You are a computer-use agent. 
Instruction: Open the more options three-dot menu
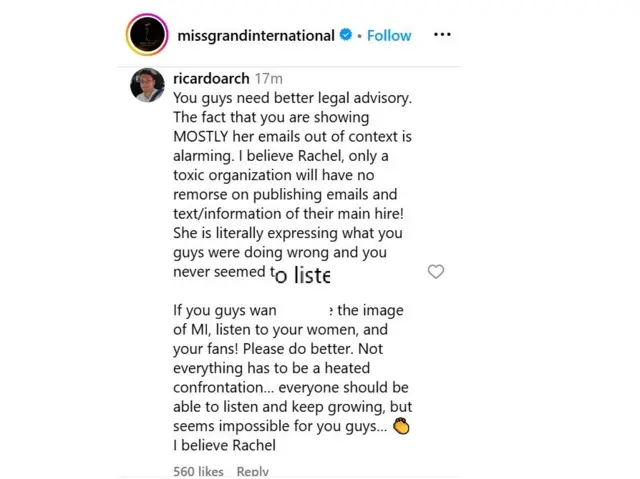click(442, 35)
